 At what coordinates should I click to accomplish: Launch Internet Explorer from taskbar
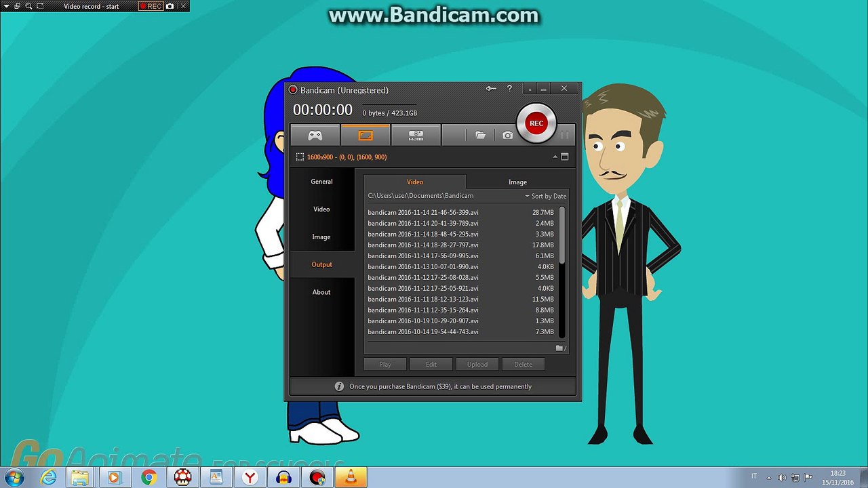(x=48, y=477)
